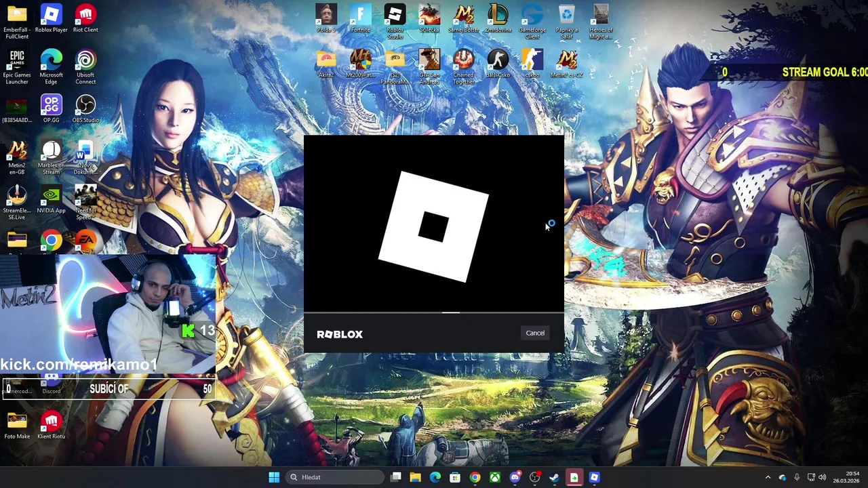Viewport: 868px width, 488px height.
Task: Launch Need for Speed shortcut
Action: point(85,203)
